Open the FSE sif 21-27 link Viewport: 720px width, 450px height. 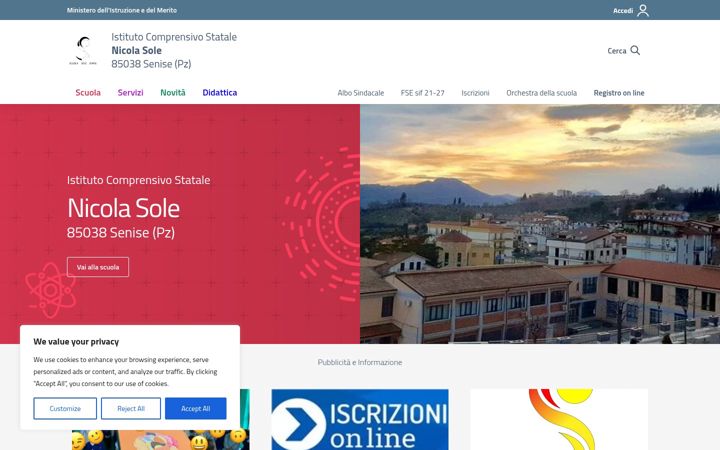coord(422,93)
